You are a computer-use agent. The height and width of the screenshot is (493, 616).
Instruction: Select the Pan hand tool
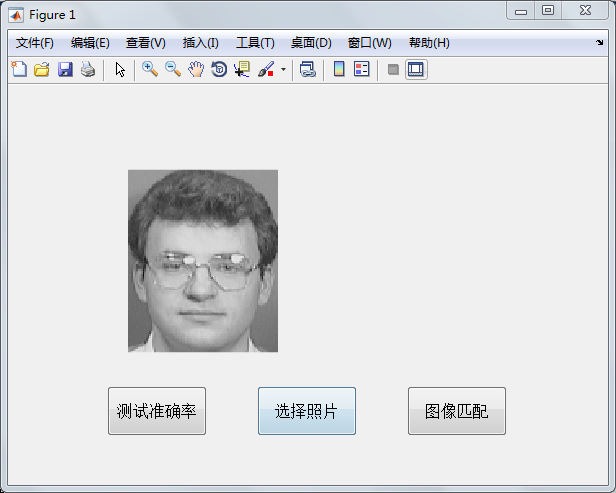point(196,70)
